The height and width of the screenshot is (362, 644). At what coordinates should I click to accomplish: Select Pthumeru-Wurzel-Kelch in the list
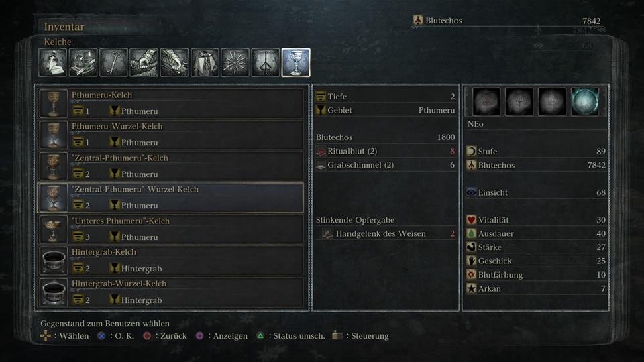(171, 135)
